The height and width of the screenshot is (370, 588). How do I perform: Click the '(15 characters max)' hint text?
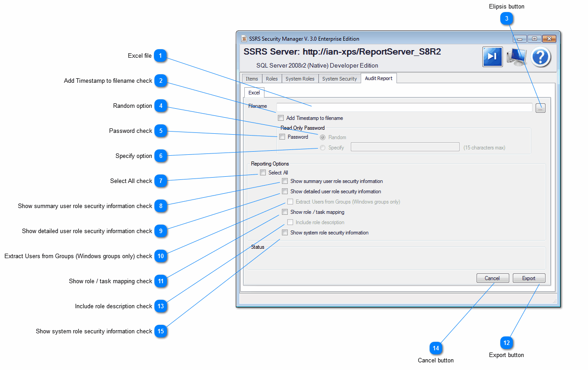[484, 148]
